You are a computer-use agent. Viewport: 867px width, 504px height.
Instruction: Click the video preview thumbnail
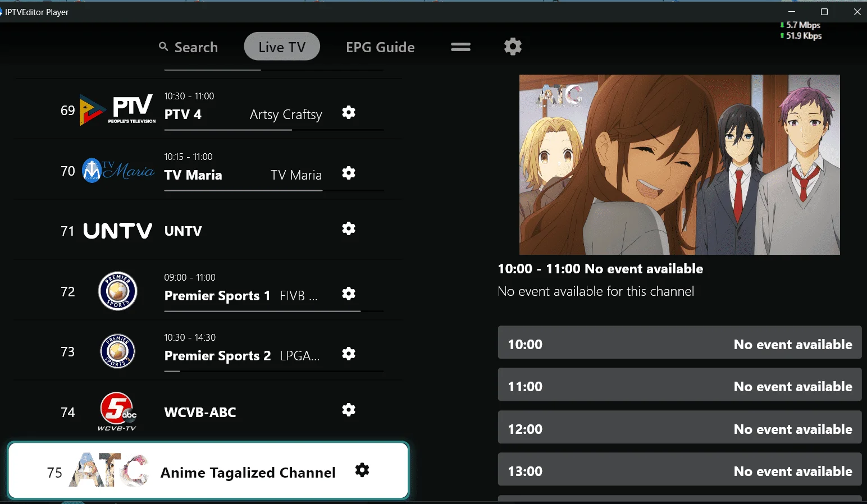(x=679, y=164)
